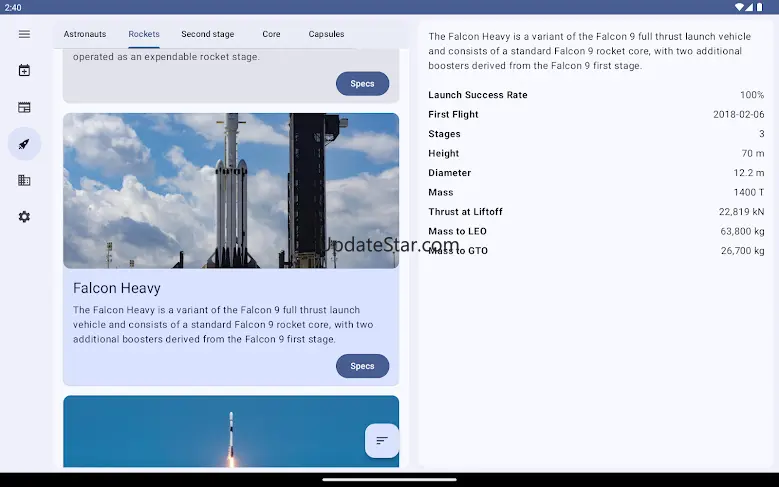Select the Falcon Heavy card title

pyautogui.click(x=117, y=288)
